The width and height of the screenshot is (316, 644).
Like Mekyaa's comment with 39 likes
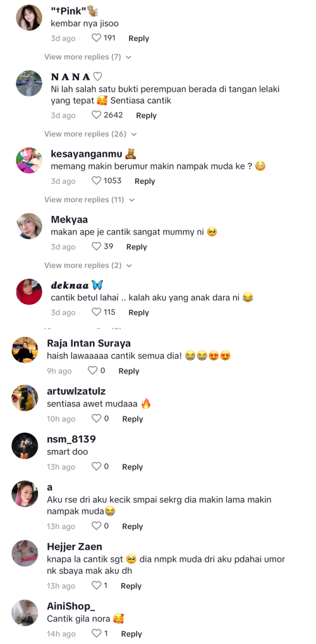coord(96,247)
